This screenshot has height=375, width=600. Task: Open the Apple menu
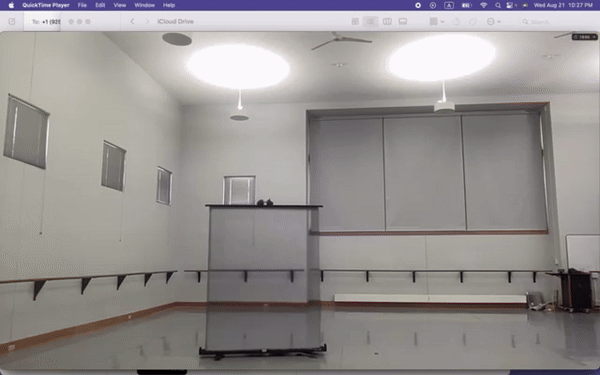click(x=11, y=5)
